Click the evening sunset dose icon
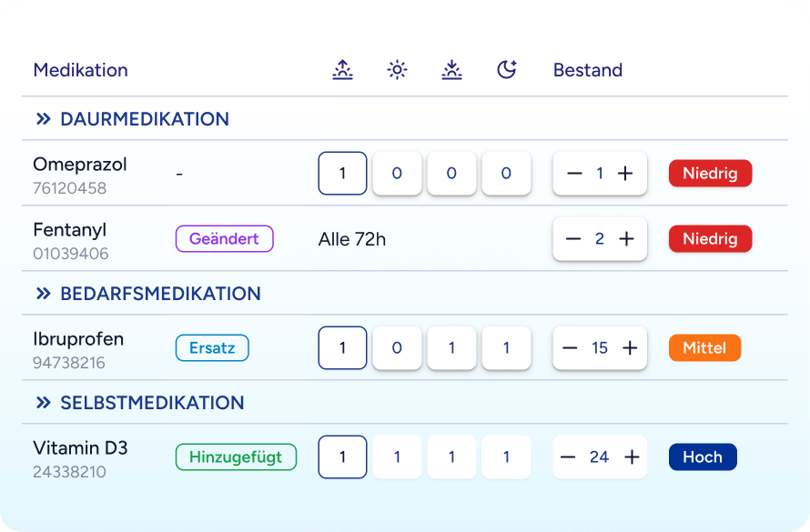Image resolution: width=810 pixels, height=532 pixels. [x=451, y=68]
